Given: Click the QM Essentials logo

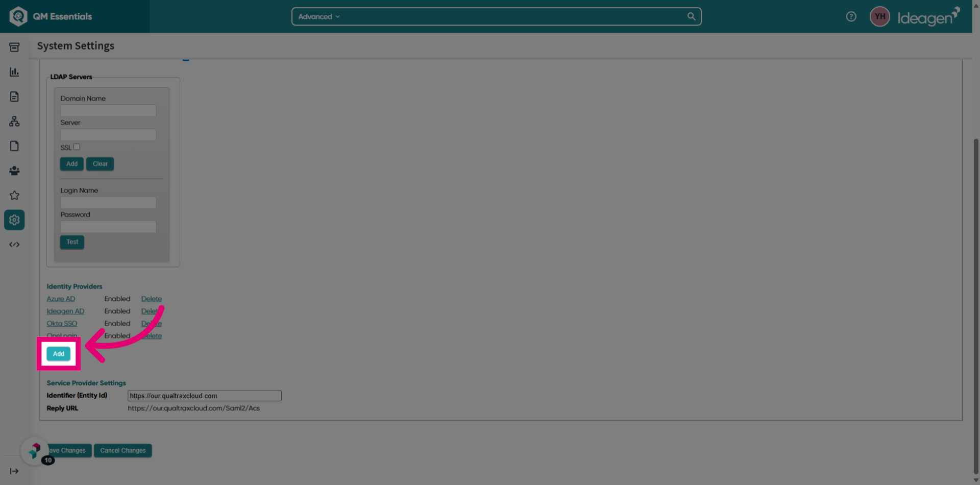Looking at the screenshot, I should 51,16.
